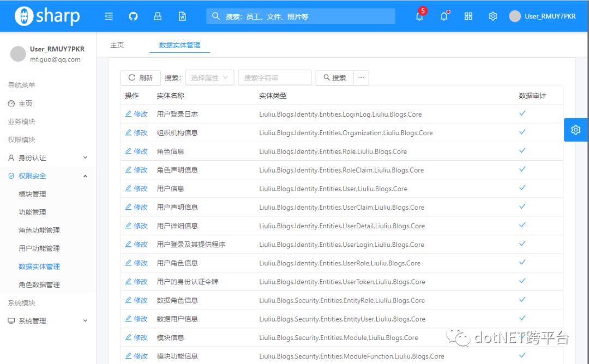Click 修改 for 组织机构信息
Image resolution: width=589 pixels, height=364 pixels.
point(136,133)
